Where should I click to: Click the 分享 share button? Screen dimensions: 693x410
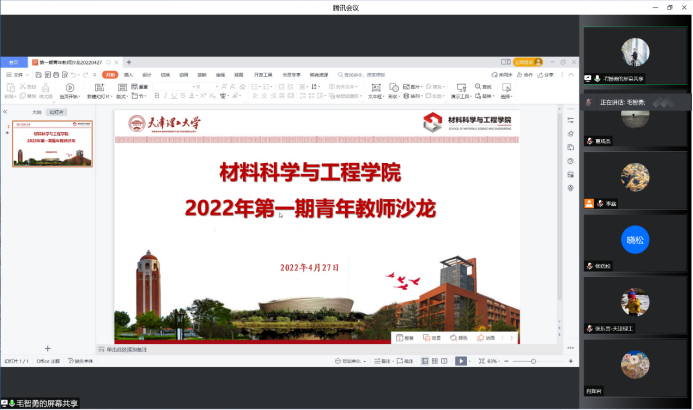tap(546, 75)
